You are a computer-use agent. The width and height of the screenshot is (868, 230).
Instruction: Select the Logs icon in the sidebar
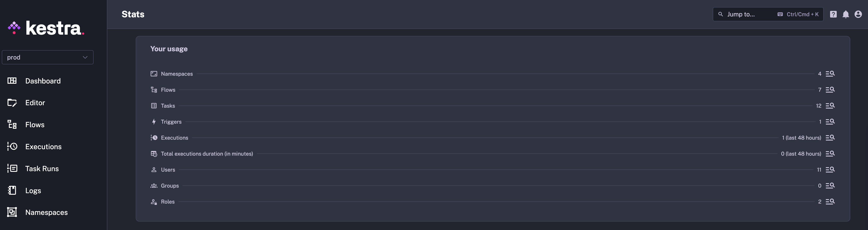[x=12, y=190]
